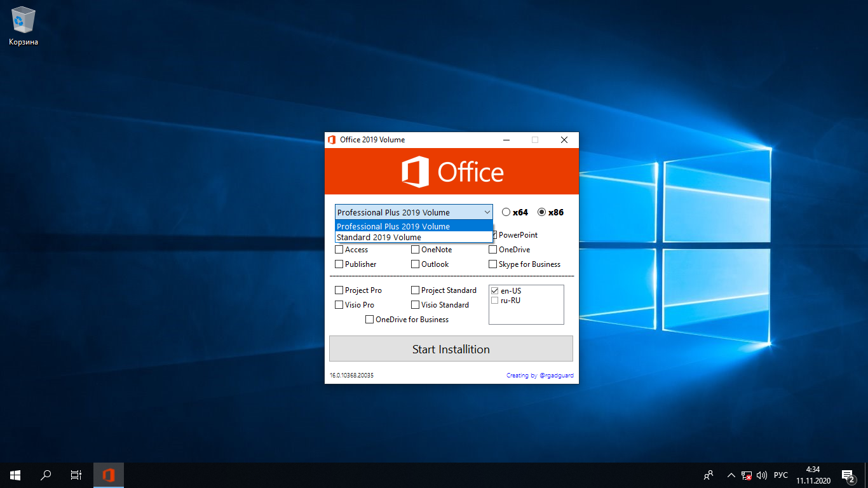Enable the Skype for Business checkbox
868x488 pixels.
(x=492, y=264)
